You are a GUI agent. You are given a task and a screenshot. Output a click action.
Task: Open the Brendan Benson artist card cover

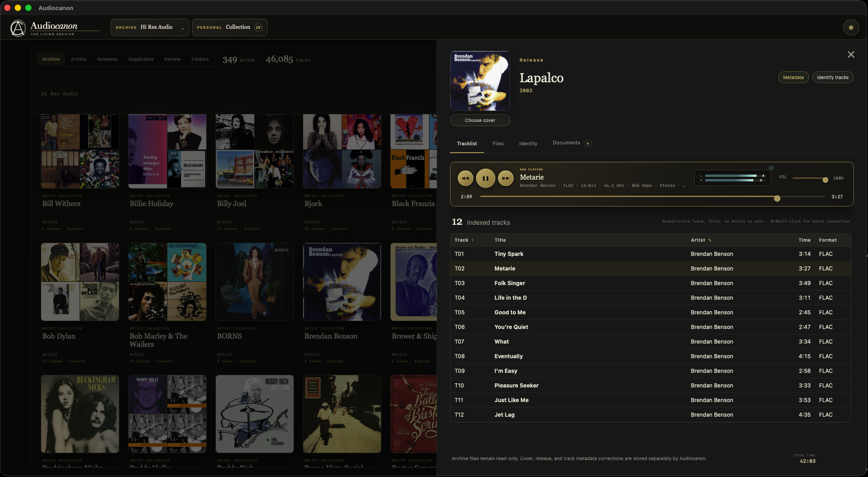tap(342, 282)
